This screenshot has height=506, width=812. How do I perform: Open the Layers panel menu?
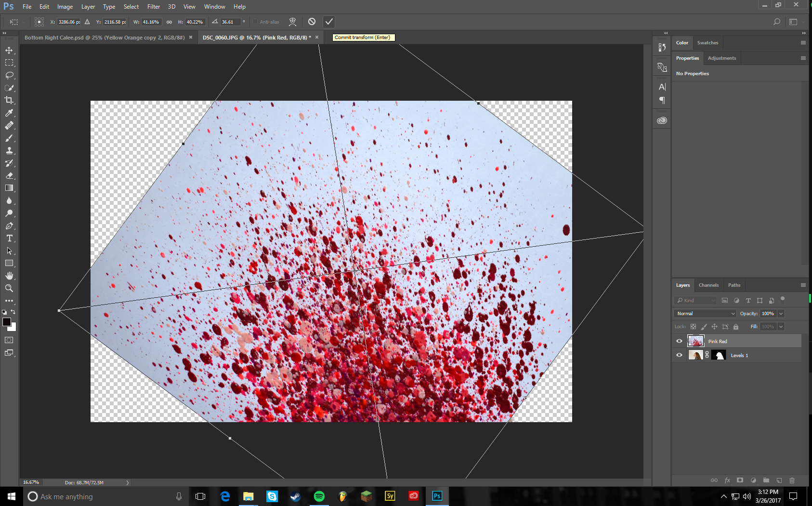tap(803, 285)
